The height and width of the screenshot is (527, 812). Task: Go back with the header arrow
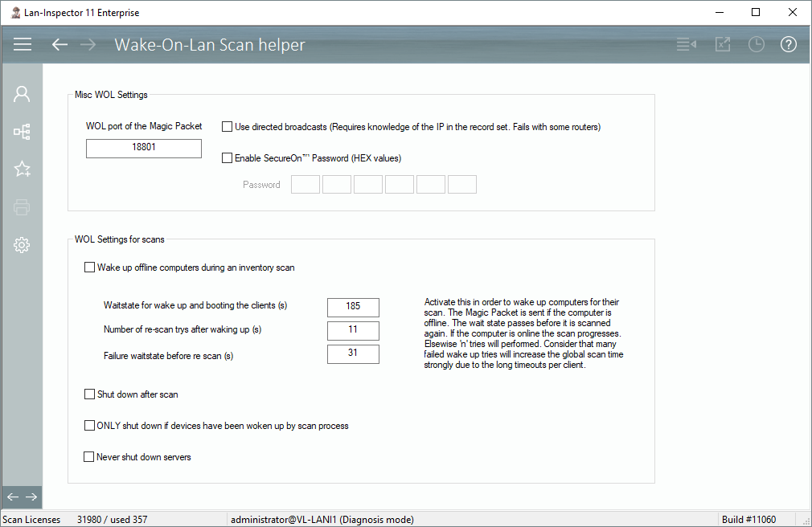click(x=59, y=45)
